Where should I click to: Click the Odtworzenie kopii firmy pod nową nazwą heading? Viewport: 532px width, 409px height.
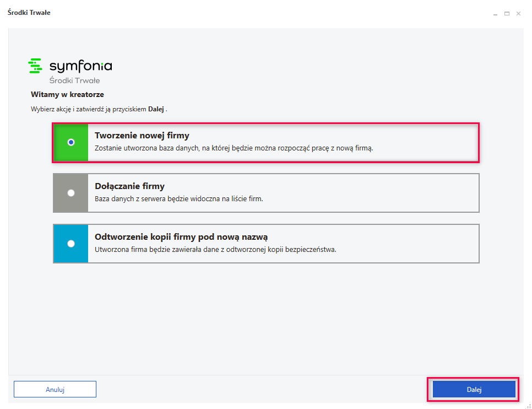181,237
